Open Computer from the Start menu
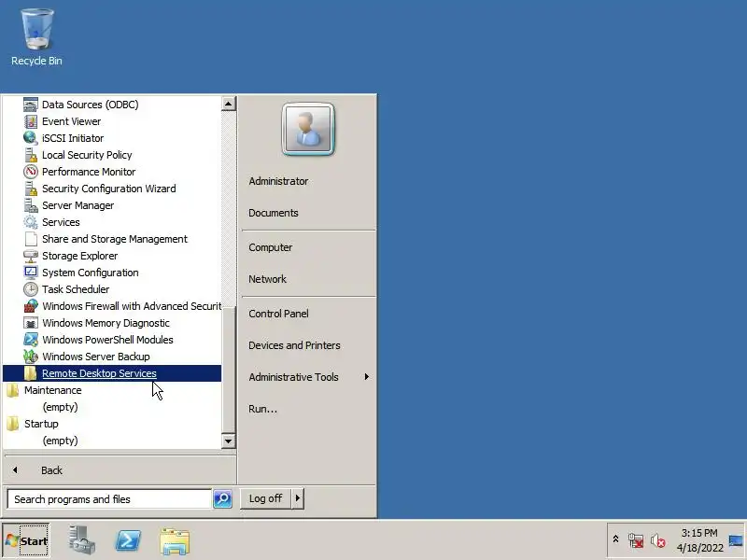The width and height of the screenshot is (747, 560). coord(271,247)
